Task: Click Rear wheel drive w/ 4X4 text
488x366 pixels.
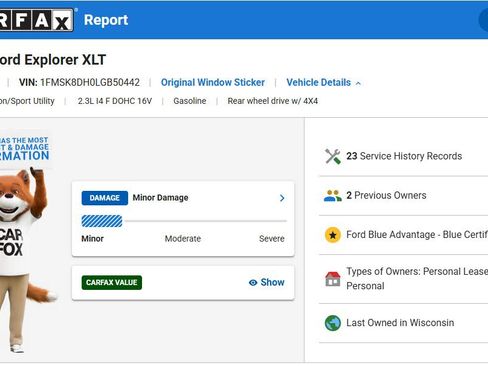Action: click(273, 101)
